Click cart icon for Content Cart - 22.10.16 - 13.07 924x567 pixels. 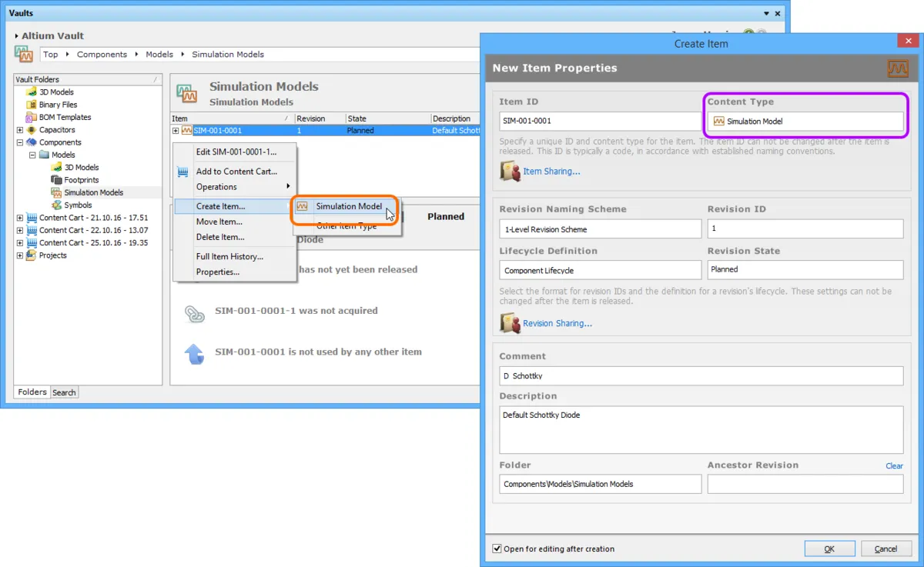(32, 230)
